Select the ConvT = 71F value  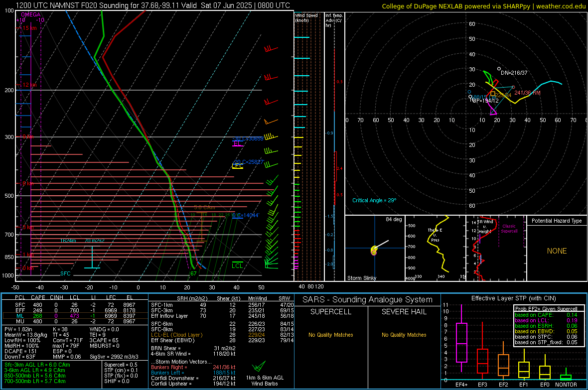(68, 341)
